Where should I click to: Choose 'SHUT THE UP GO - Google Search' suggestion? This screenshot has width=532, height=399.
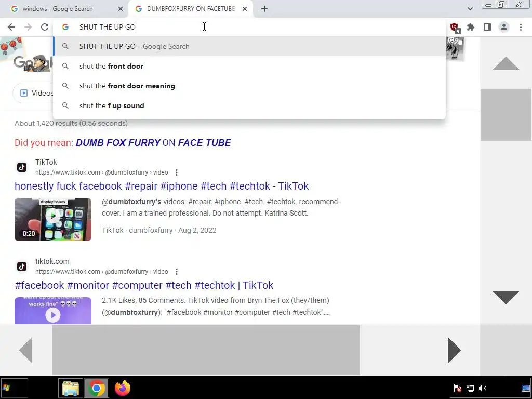click(x=249, y=46)
